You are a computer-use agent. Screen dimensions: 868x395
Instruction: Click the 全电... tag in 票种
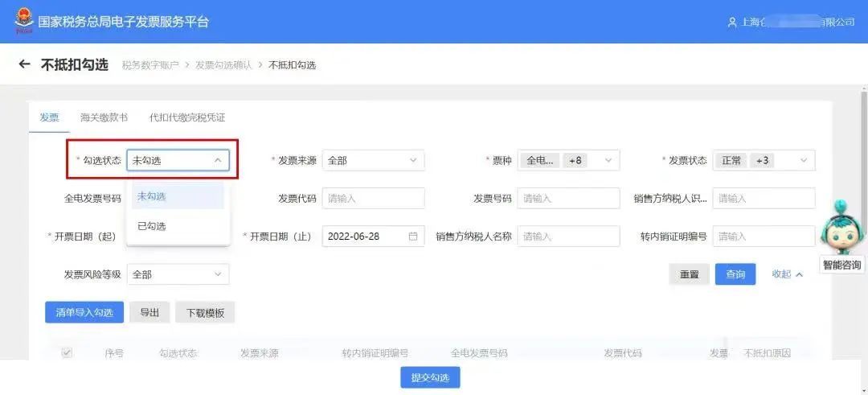click(540, 161)
